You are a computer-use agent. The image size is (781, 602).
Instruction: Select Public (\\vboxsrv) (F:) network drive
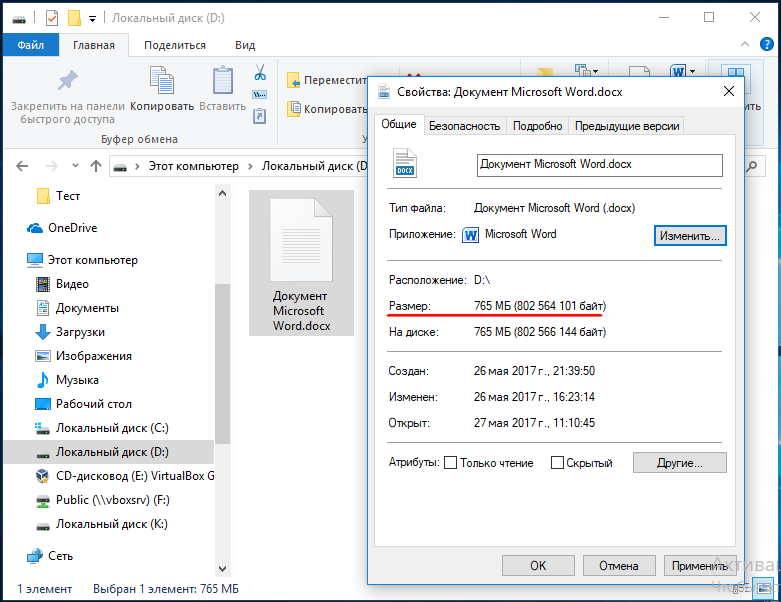coord(103,500)
